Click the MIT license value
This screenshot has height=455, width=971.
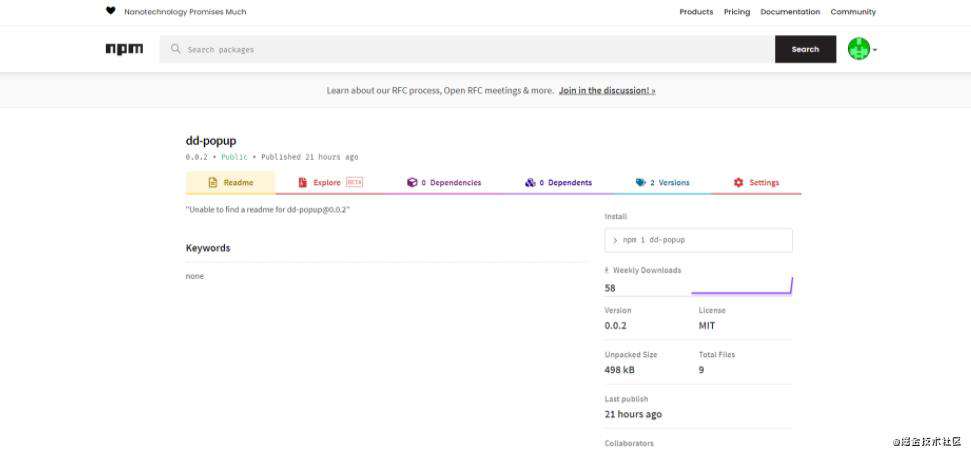[707, 326]
